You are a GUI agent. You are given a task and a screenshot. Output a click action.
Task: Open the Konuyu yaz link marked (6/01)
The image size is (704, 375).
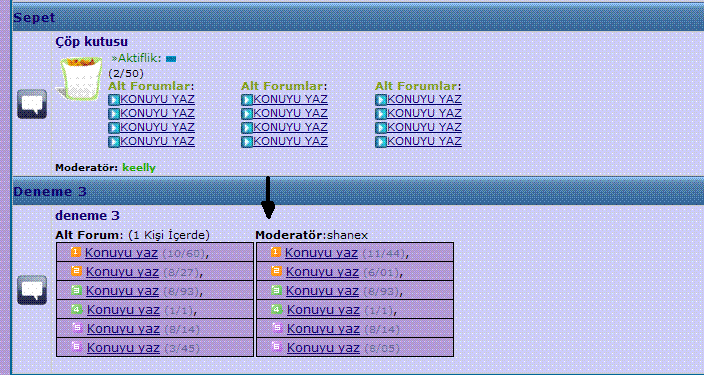pyautogui.click(x=322, y=272)
